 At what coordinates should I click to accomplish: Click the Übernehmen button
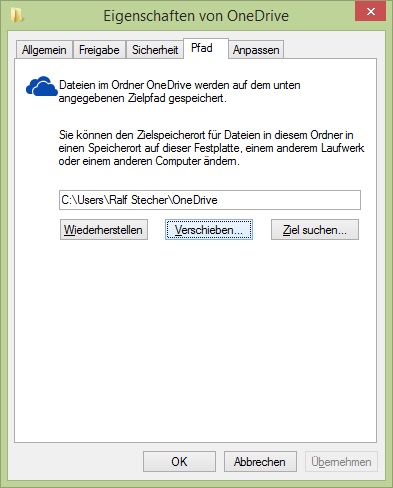pos(341,462)
